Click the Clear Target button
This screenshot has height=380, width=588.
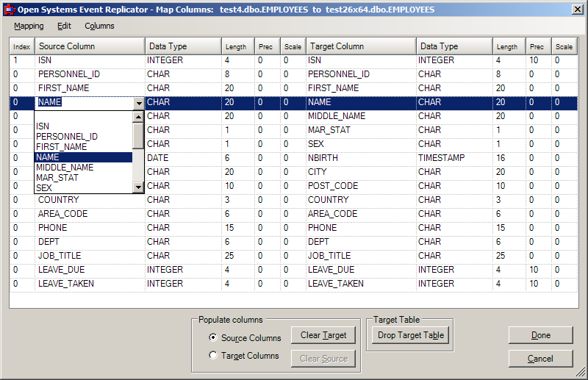(x=323, y=335)
